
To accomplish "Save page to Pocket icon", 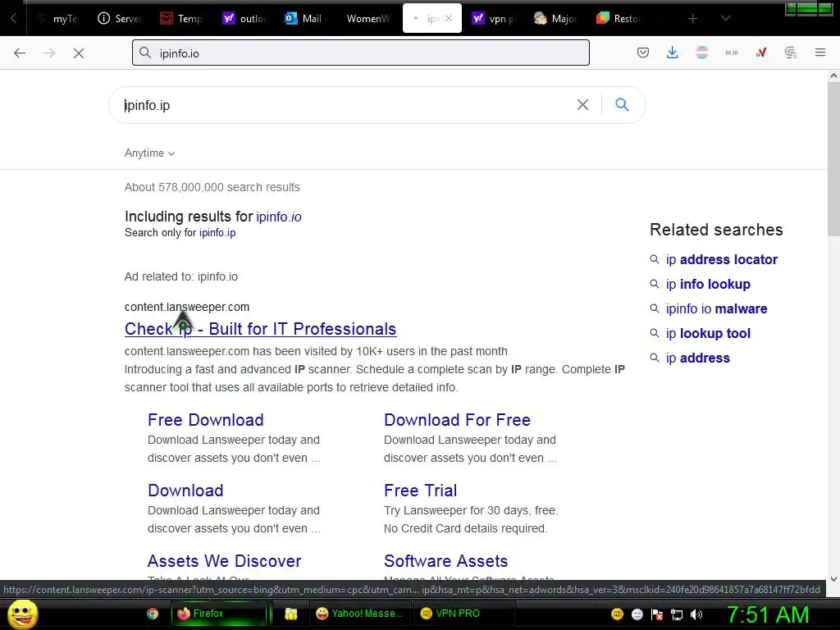I will [643, 52].
